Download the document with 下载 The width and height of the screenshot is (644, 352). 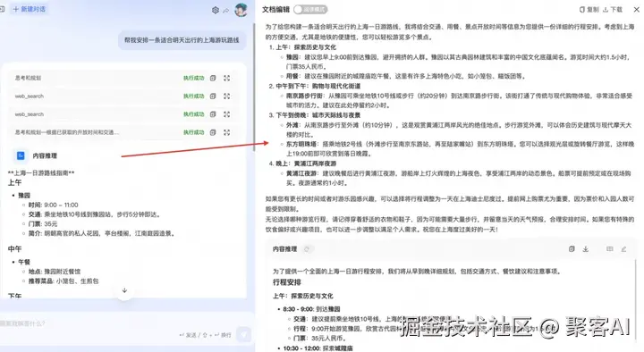pos(613,10)
